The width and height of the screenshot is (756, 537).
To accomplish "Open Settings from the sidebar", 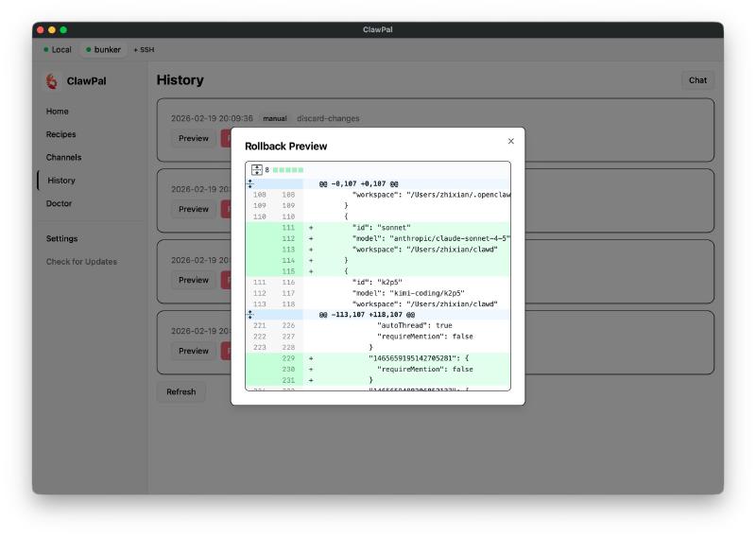I will click(62, 239).
